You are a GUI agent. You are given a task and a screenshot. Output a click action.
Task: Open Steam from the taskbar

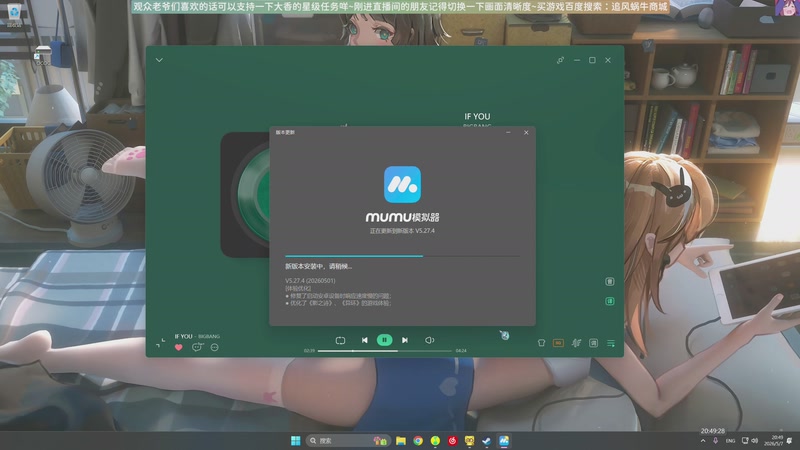point(486,441)
